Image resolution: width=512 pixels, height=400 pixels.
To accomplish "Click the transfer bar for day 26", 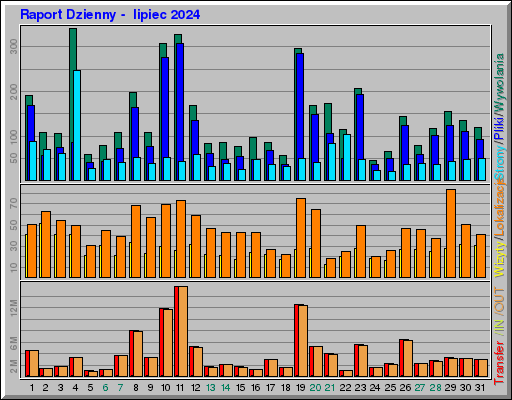I will coord(406,358).
